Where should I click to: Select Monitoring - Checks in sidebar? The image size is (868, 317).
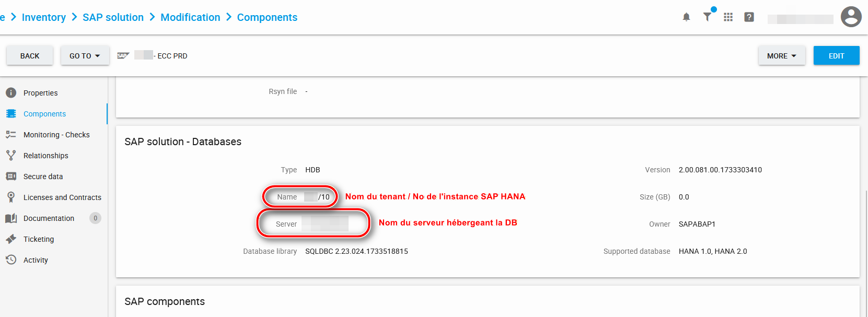56,135
